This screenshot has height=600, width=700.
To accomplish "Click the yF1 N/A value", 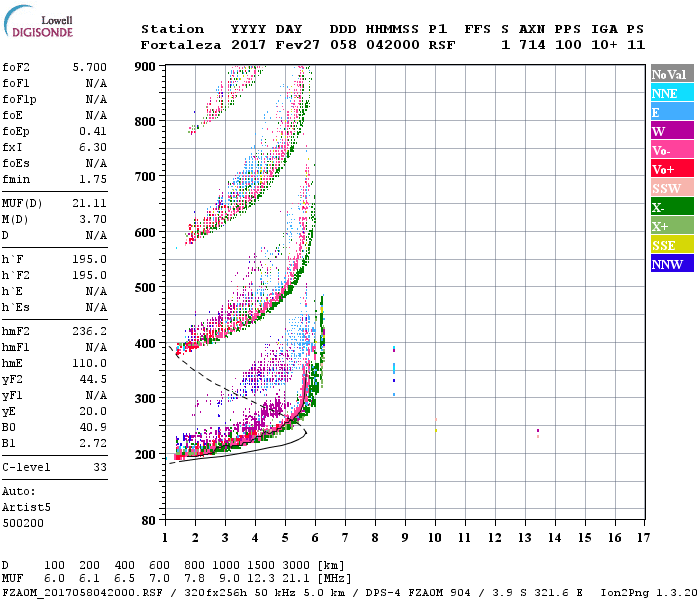I will pos(96,396).
